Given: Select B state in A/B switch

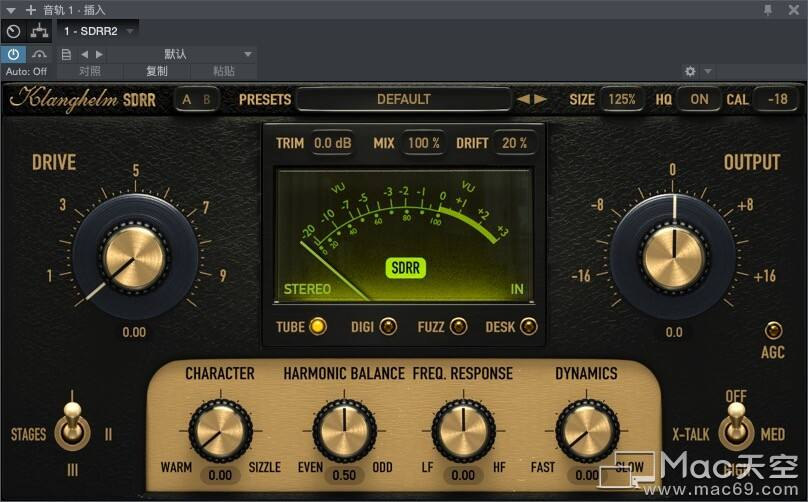Looking at the screenshot, I should [x=207, y=99].
